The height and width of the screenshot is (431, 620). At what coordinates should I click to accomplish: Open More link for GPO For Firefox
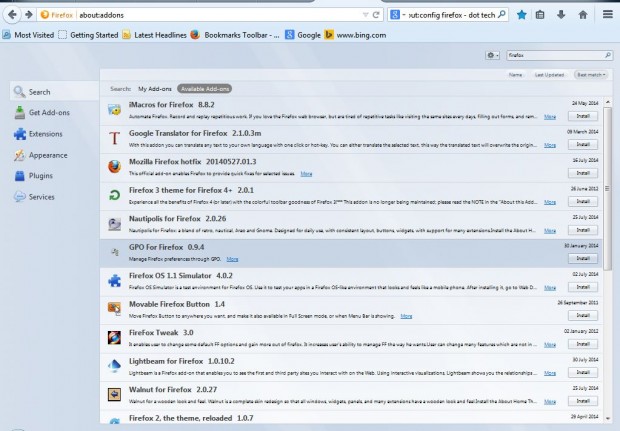(x=232, y=259)
